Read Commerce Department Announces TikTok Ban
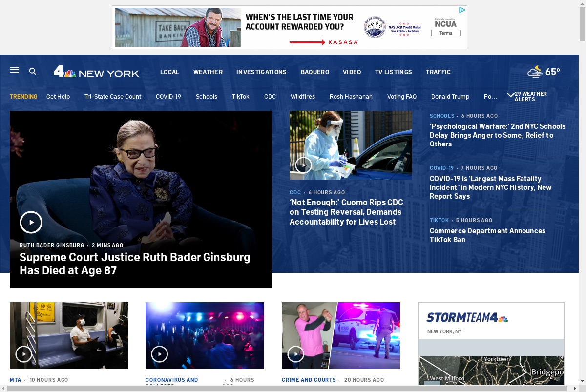Screen dimensions: 586x392 coord(487,235)
